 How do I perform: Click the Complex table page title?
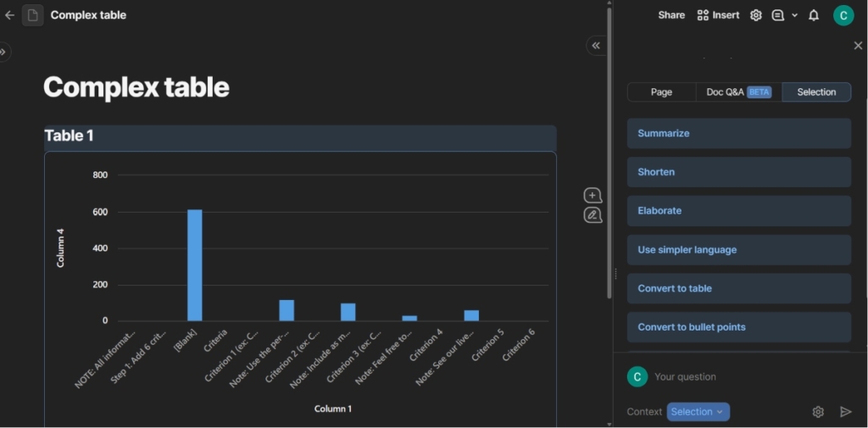click(136, 87)
